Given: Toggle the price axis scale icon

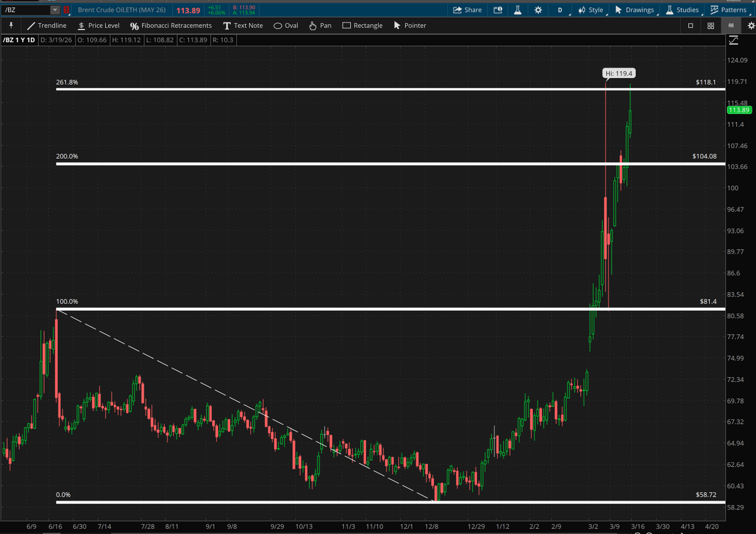Looking at the screenshot, I should click(x=733, y=40).
